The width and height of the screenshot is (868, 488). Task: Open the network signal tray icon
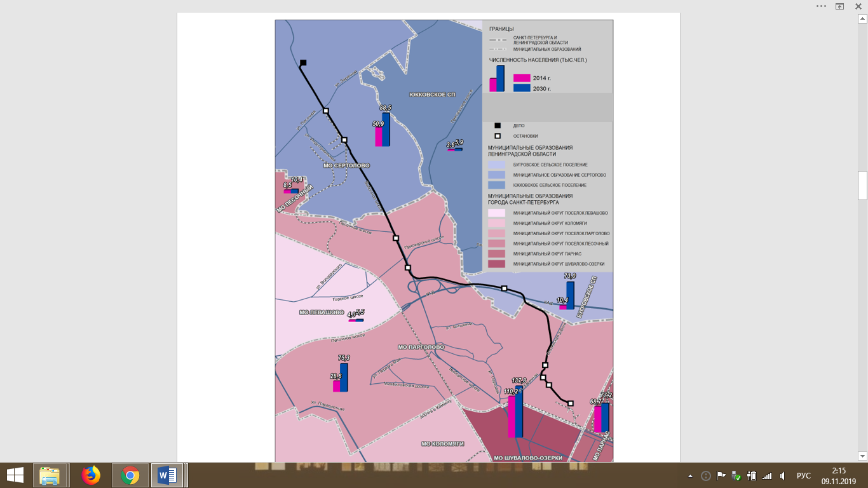pyautogui.click(x=767, y=475)
